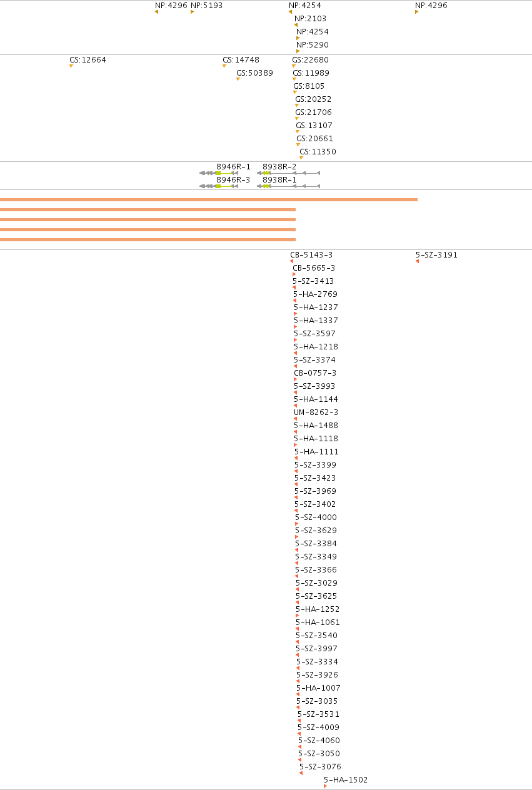This screenshot has width=532, height=790.
Task: Open insertion 5-HA-1488
Action: [316, 426]
